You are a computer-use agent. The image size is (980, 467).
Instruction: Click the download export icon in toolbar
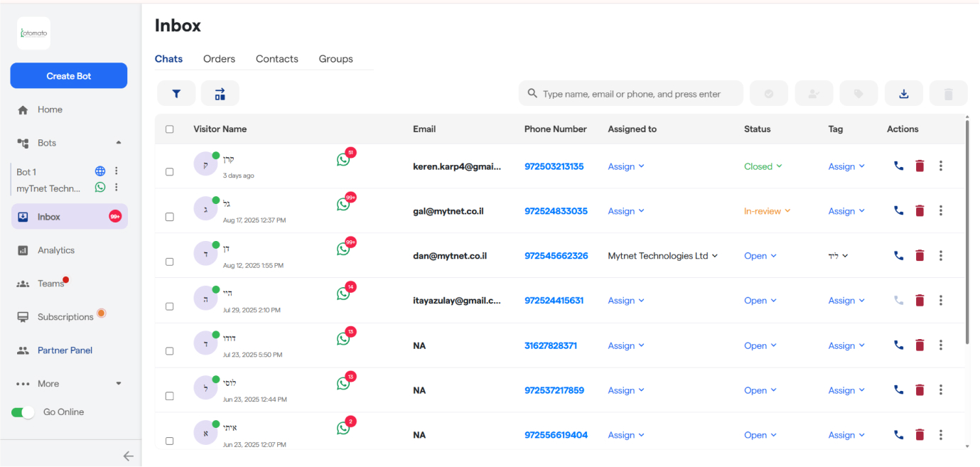[903, 94]
